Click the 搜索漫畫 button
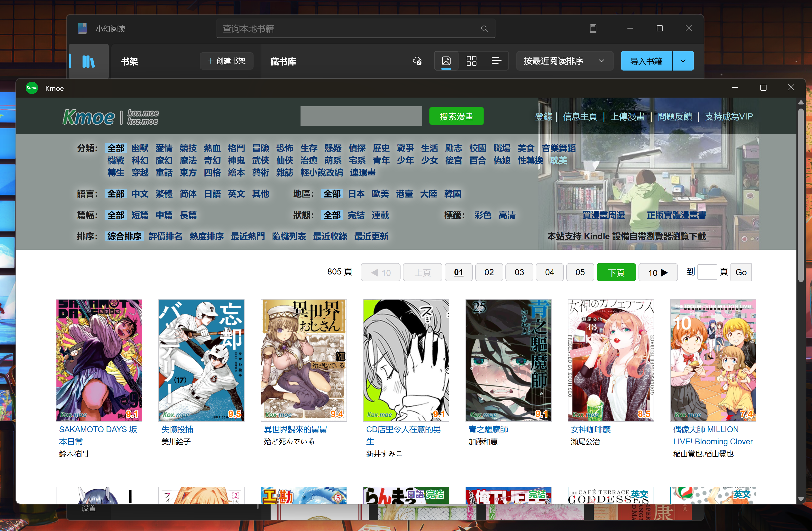 click(x=456, y=116)
